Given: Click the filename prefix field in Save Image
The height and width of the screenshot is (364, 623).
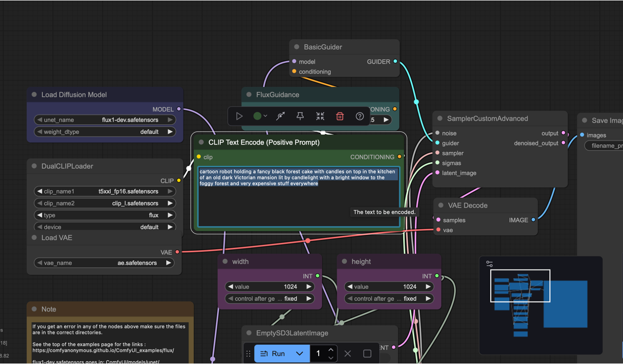Looking at the screenshot, I should point(604,146).
